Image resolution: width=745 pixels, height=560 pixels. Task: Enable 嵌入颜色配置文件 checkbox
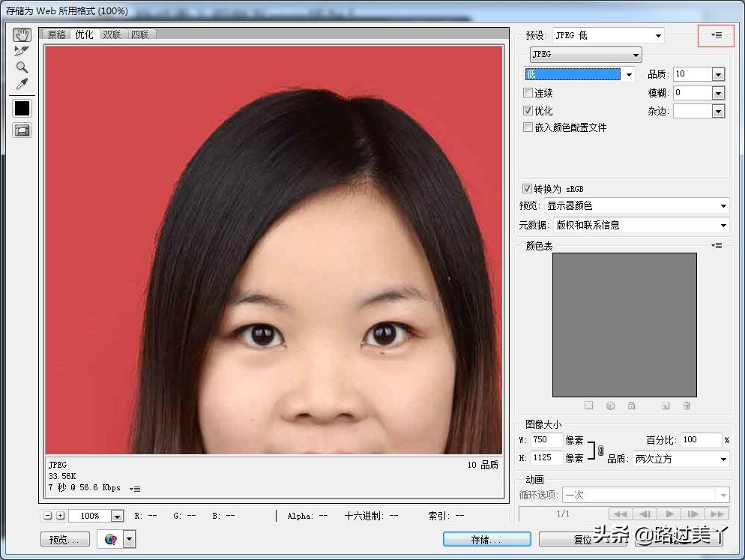[528, 127]
